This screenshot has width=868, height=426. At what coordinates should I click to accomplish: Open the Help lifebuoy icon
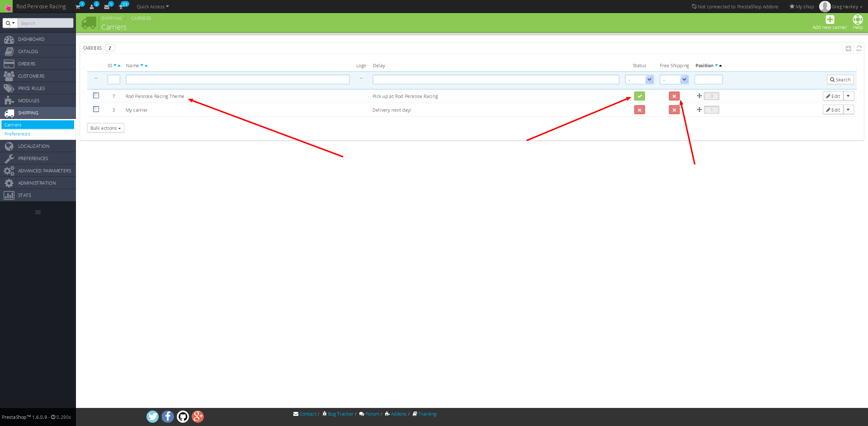tap(858, 20)
